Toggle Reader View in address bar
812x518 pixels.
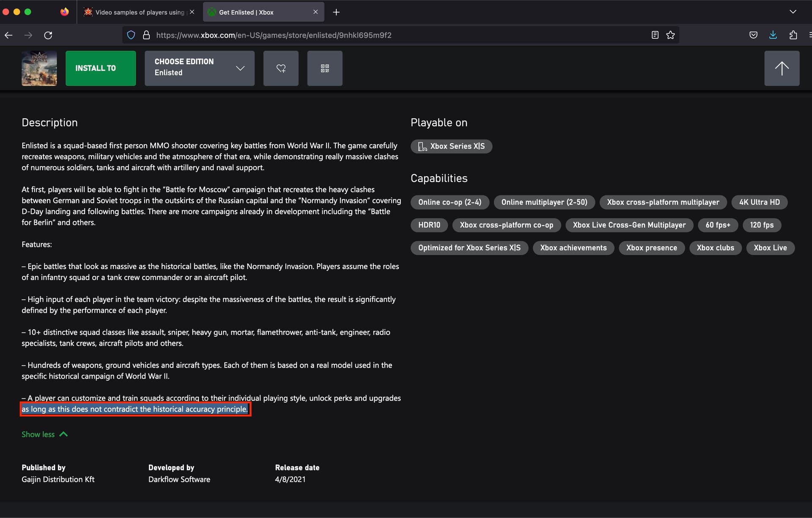655,35
